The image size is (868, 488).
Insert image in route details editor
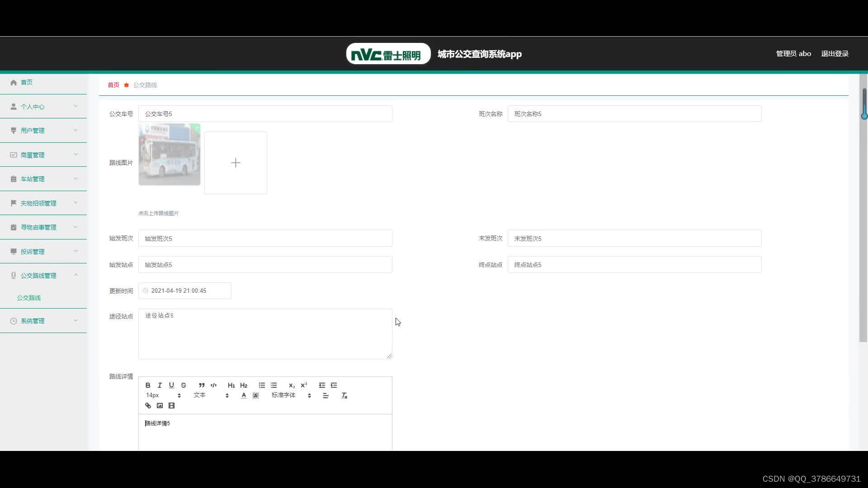click(160, 405)
